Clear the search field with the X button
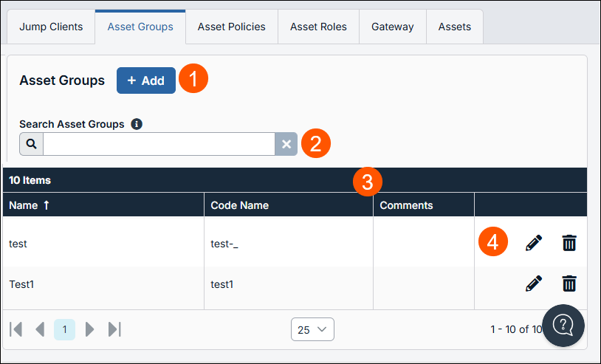The height and width of the screenshot is (364, 601). pyautogui.click(x=286, y=144)
